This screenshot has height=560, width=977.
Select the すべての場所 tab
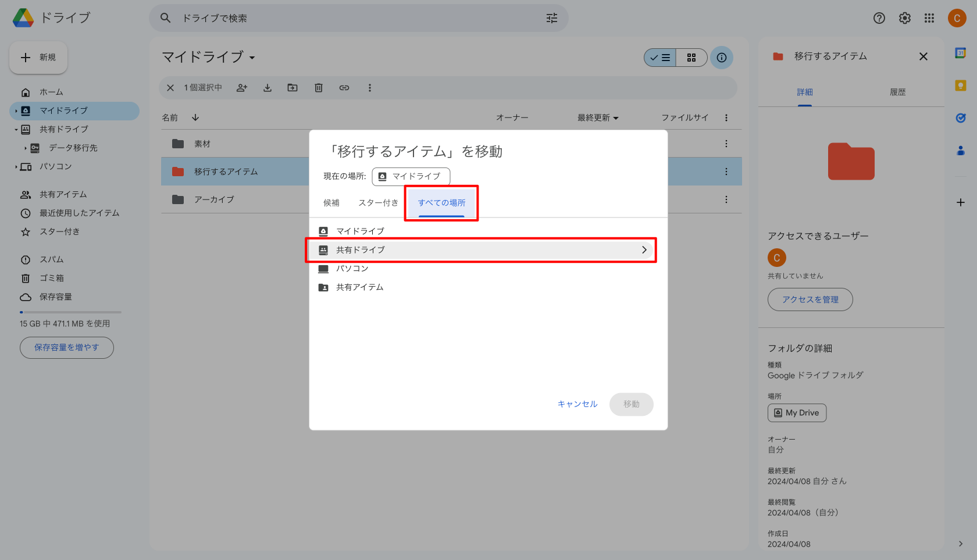[x=441, y=202]
